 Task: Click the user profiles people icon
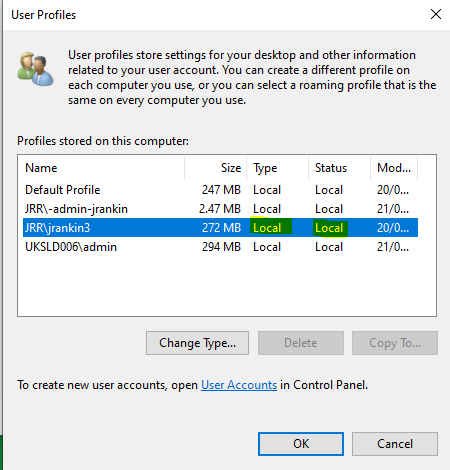[x=35, y=69]
